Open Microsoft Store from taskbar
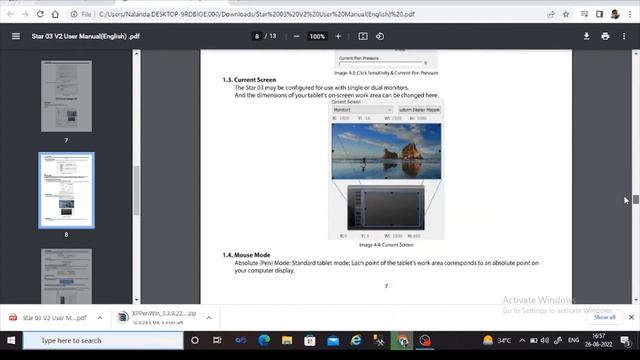 pyautogui.click(x=310, y=340)
